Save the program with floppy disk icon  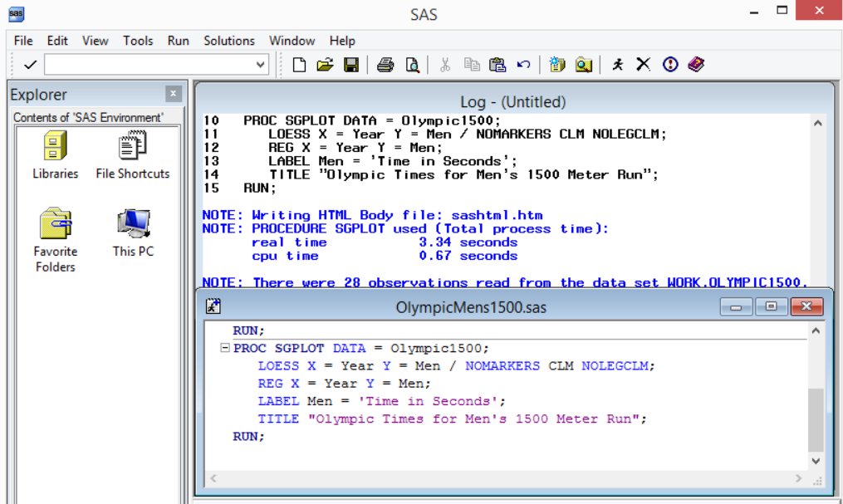pyautogui.click(x=351, y=65)
